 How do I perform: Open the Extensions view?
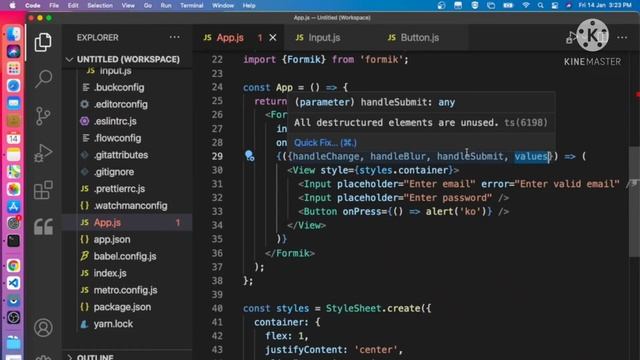[43, 190]
